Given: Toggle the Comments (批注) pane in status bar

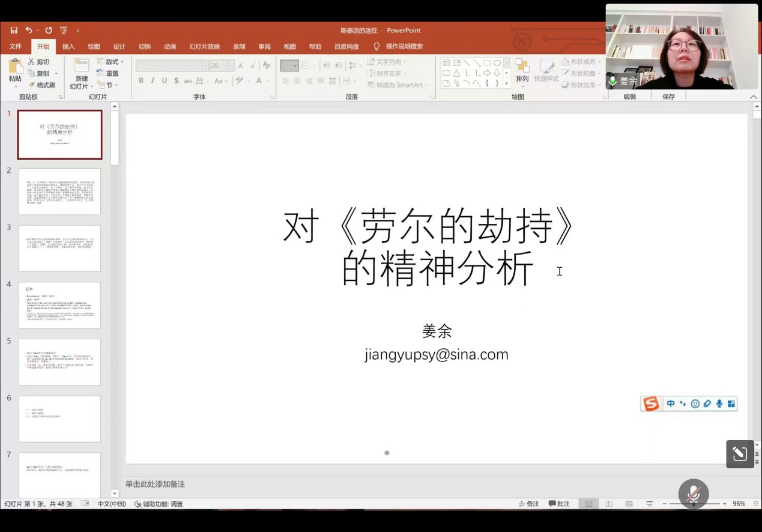Looking at the screenshot, I should (559, 504).
